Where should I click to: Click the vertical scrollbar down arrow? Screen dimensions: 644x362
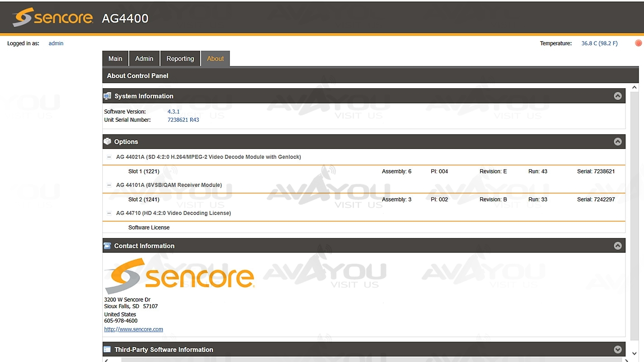click(x=634, y=353)
